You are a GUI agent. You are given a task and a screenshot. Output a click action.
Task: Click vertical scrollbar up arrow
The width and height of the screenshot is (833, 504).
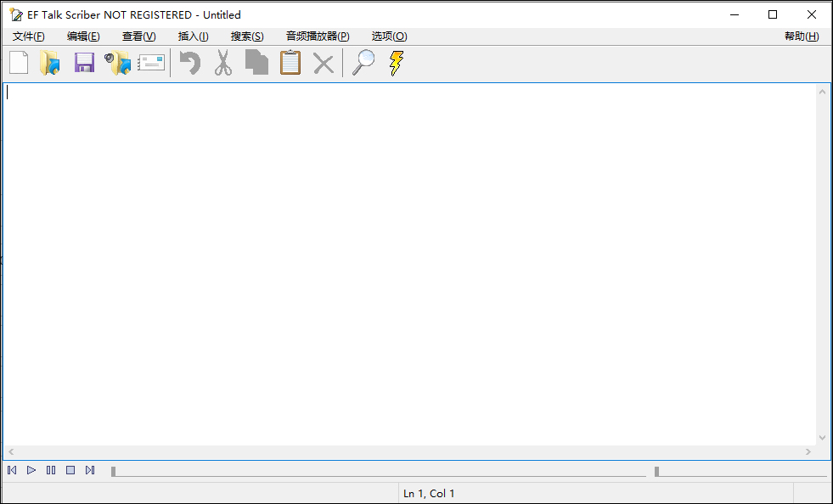(x=822, y=92)
